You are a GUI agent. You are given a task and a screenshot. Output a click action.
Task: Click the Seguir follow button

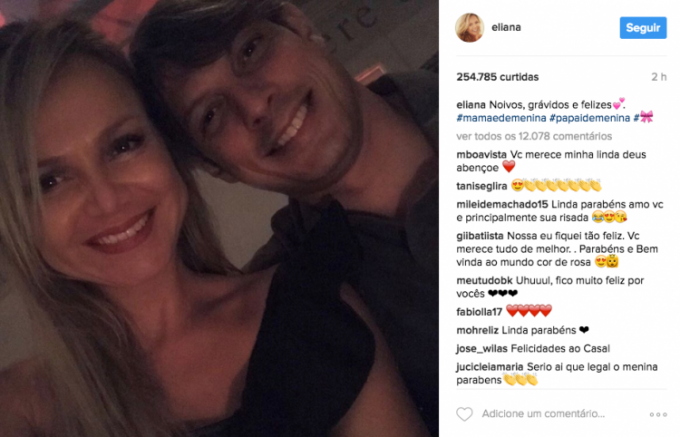pyautogui.click(x=643, y=28)
